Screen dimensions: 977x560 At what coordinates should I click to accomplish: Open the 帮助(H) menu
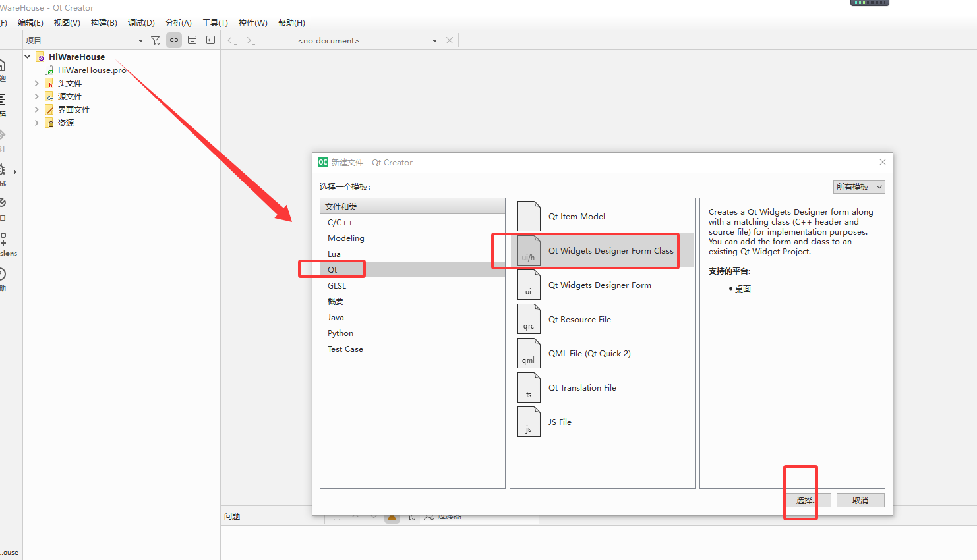(x=291, y=22)
